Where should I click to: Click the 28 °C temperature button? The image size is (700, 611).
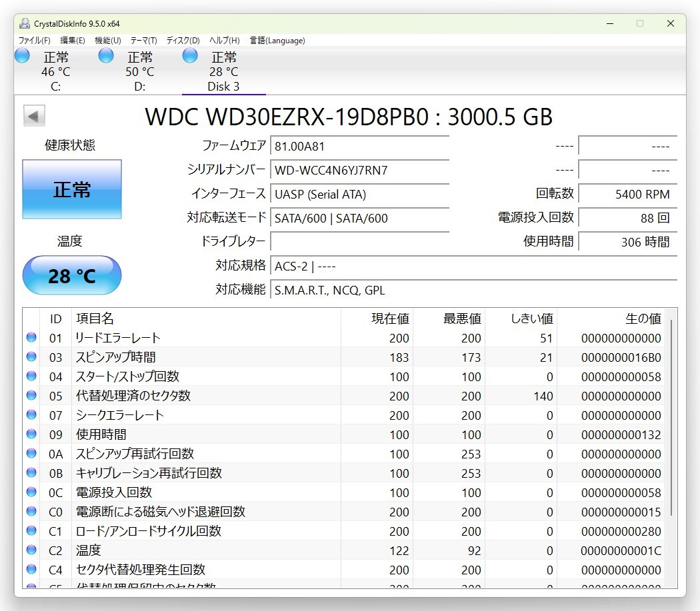pyautogui.click(x=72, y=275)
